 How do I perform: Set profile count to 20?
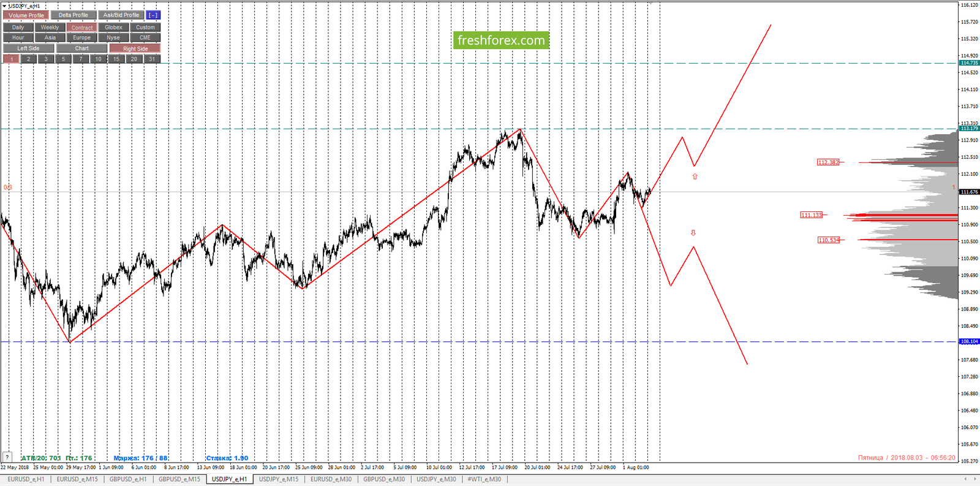click(x=134, y=59)
